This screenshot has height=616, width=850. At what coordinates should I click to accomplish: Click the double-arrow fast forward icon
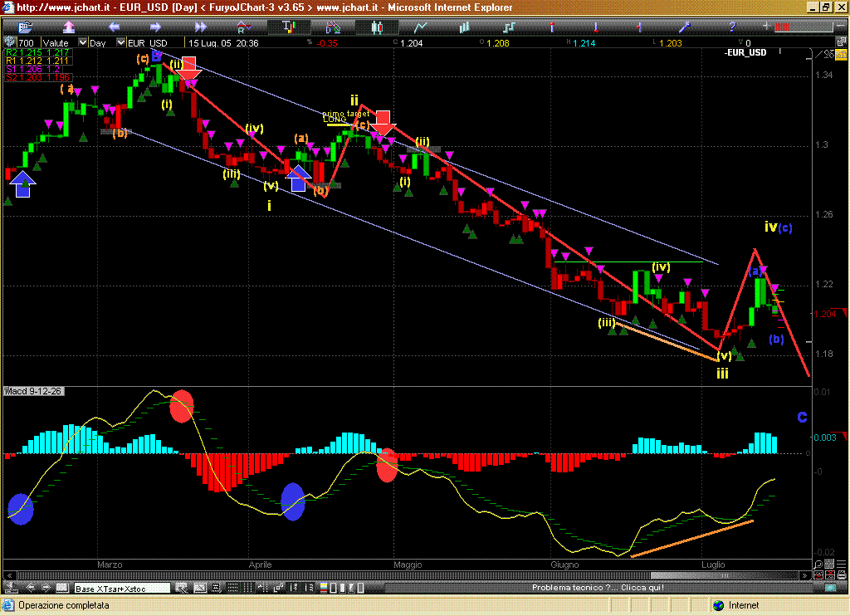click(200, 27)
